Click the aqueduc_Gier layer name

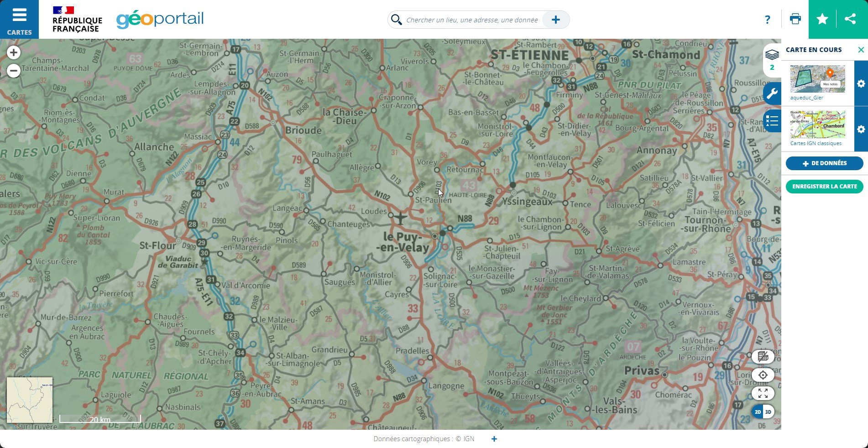pos(806,98)
